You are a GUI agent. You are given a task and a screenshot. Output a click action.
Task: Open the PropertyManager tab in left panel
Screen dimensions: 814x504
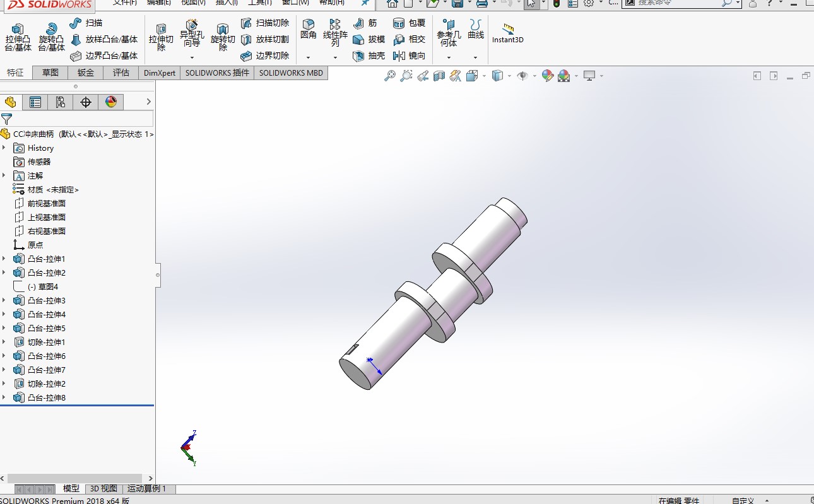35,102
